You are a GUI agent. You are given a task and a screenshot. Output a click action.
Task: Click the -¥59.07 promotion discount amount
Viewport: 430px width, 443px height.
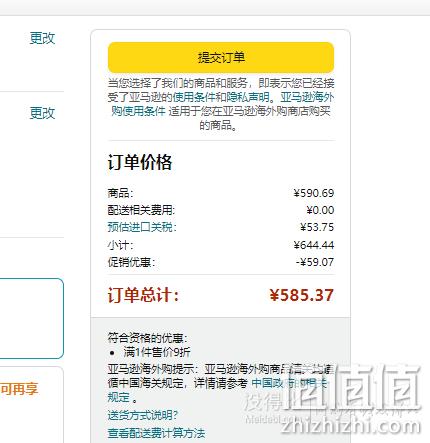coord(315,262)
